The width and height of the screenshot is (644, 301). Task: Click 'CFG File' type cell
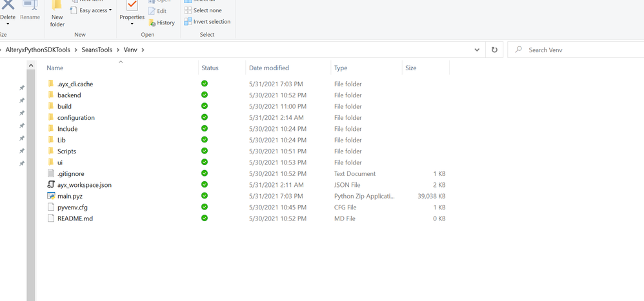point(345,207)
